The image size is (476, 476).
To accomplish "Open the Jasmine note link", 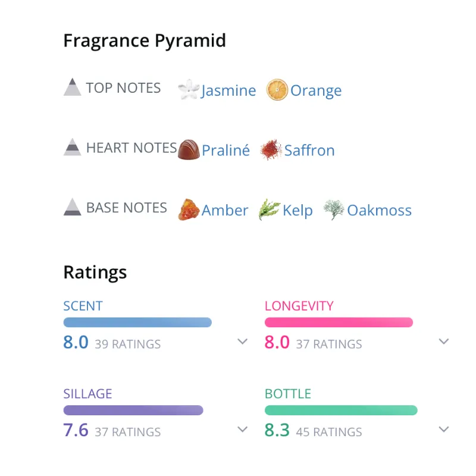I will tap(228, 90).
